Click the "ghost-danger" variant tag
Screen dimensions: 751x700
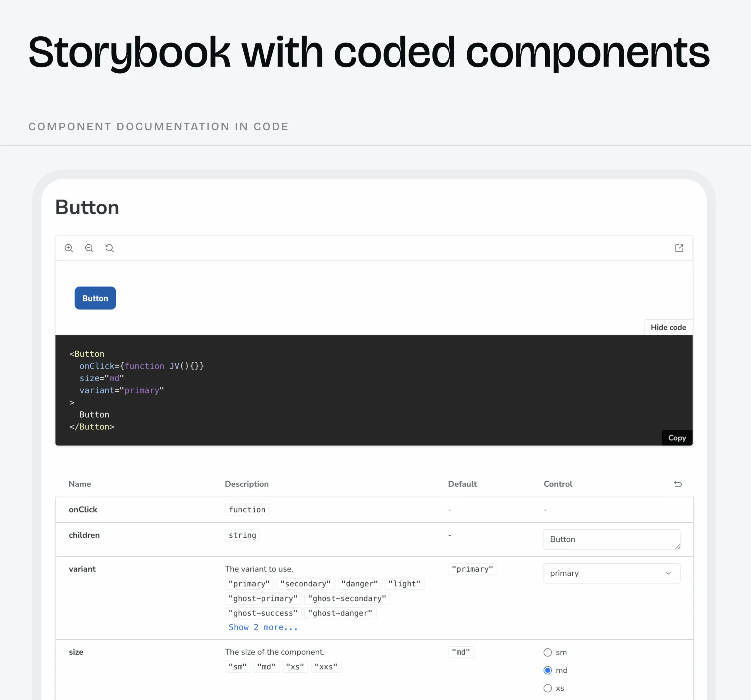point(340,613)
